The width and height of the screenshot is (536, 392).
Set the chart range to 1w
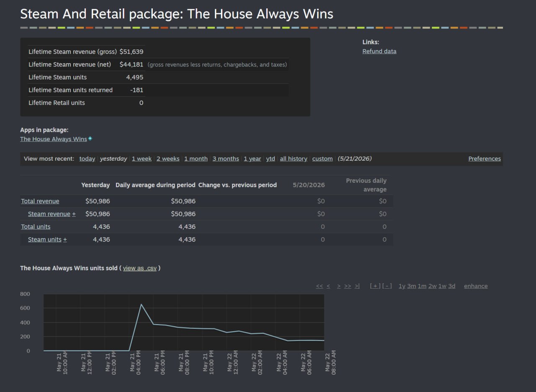(442, 286)
